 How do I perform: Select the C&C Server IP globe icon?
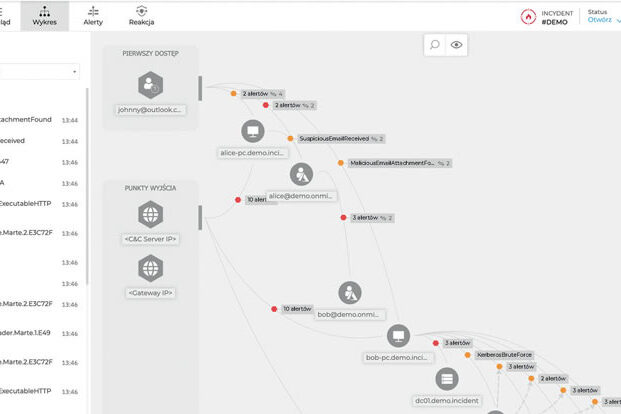tap(150, 215)
